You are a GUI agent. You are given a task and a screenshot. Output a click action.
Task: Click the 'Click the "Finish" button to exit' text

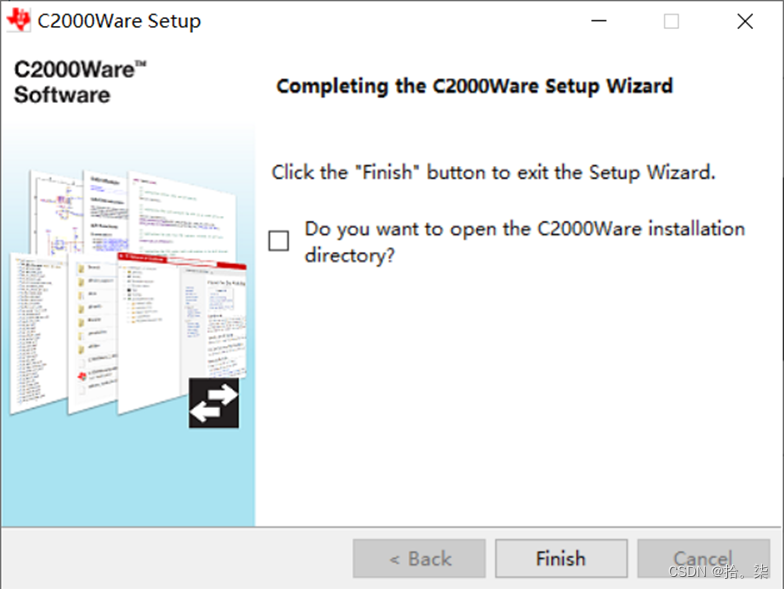coord(493,172)
